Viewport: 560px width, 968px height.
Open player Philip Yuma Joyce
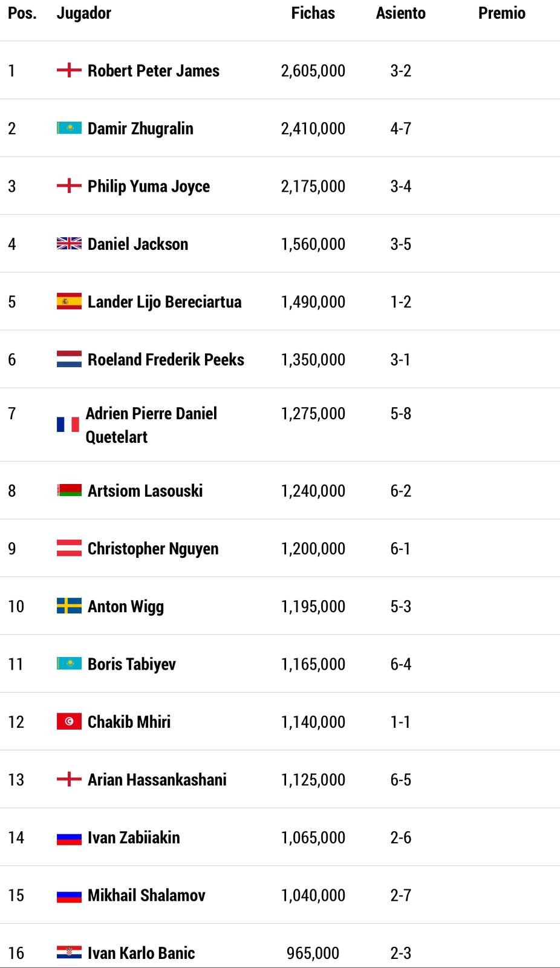coord(149,186)
